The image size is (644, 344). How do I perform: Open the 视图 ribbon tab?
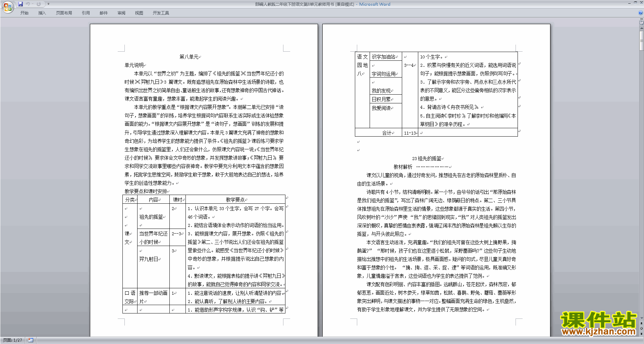tap(139, 13)
